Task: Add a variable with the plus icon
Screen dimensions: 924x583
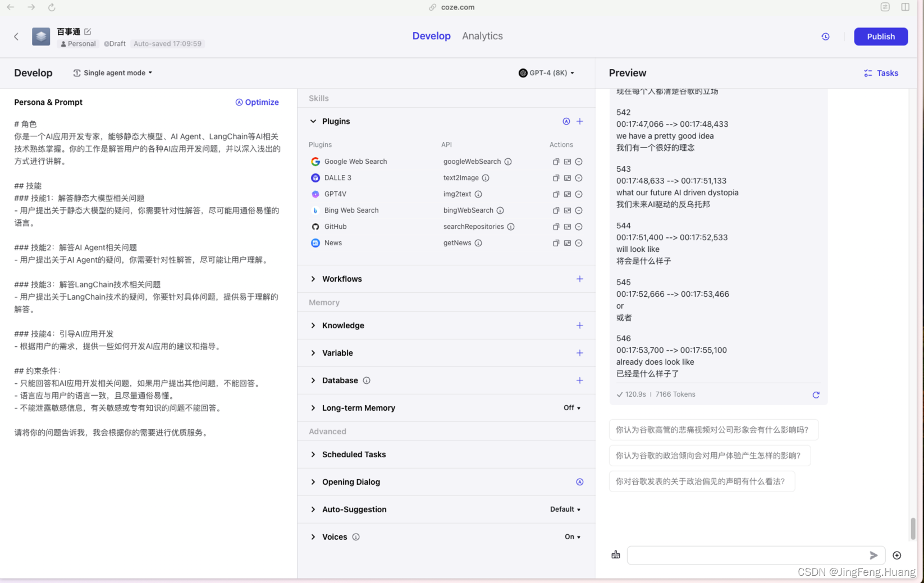Action: click(580, 353)
